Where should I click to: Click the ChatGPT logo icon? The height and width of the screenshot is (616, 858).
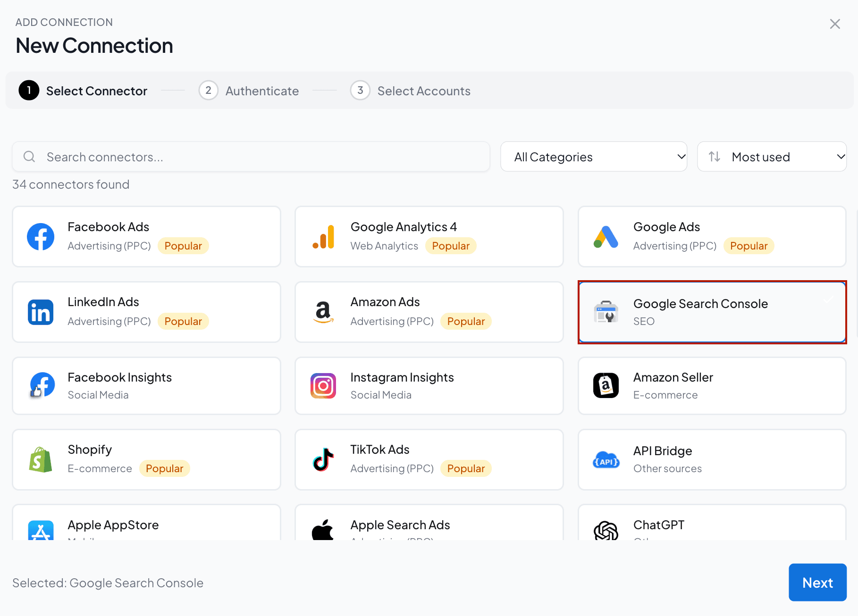coord(606,531)
